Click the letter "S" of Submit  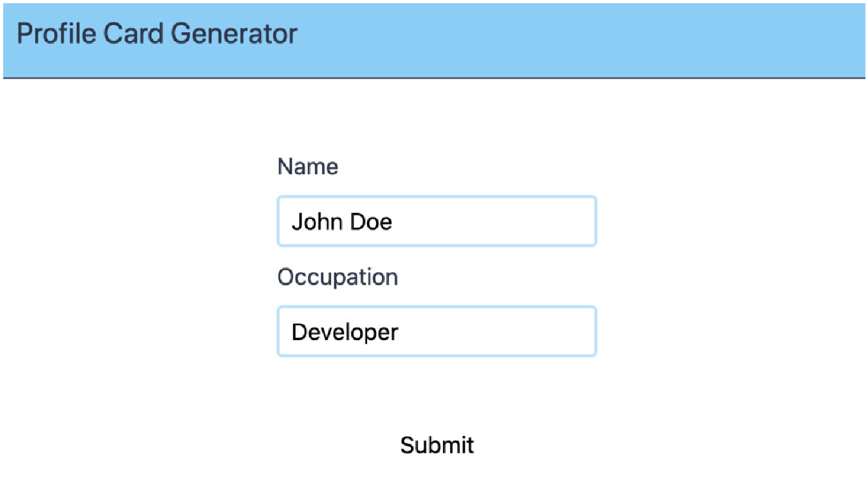point(407,445)
